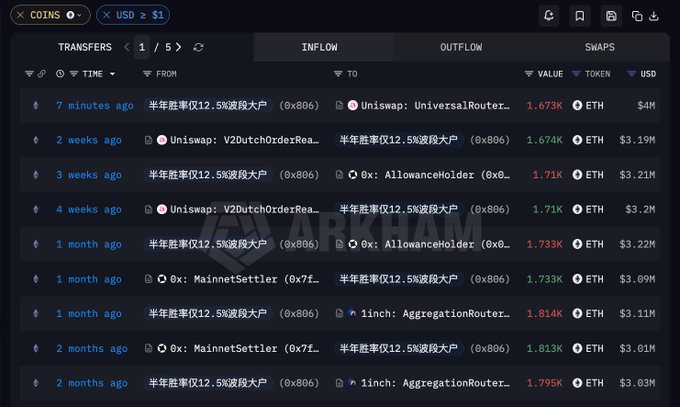Click 0x: MainnetSettler in $3.01M row

[244, 348]
